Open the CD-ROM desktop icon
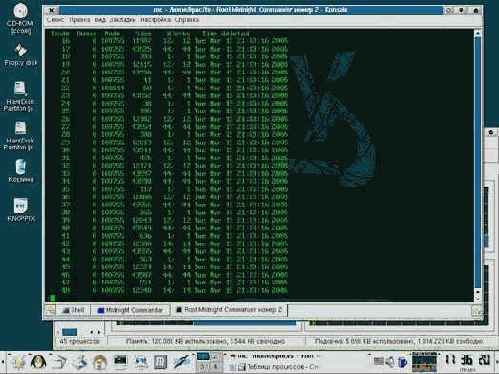 click(20, 18)
